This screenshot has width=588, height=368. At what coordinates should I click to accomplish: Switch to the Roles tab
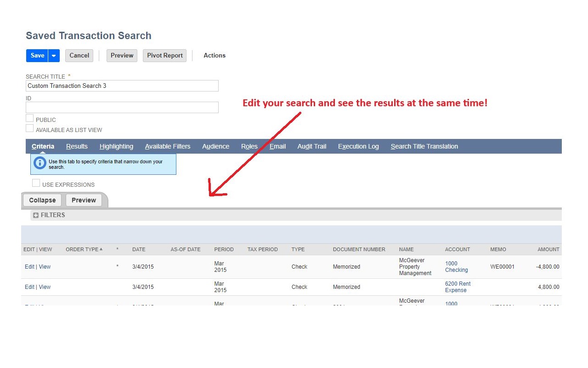pos(249,146)
